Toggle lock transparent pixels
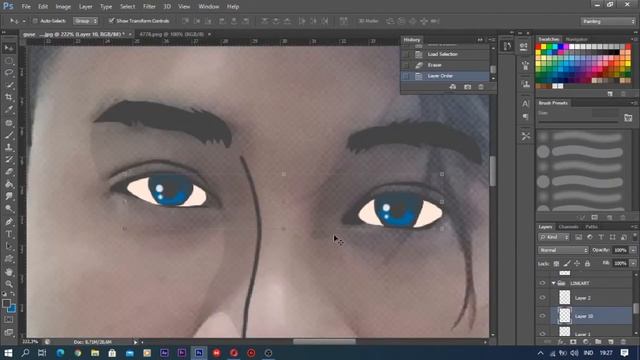640x360 pixels. point(556,264)
